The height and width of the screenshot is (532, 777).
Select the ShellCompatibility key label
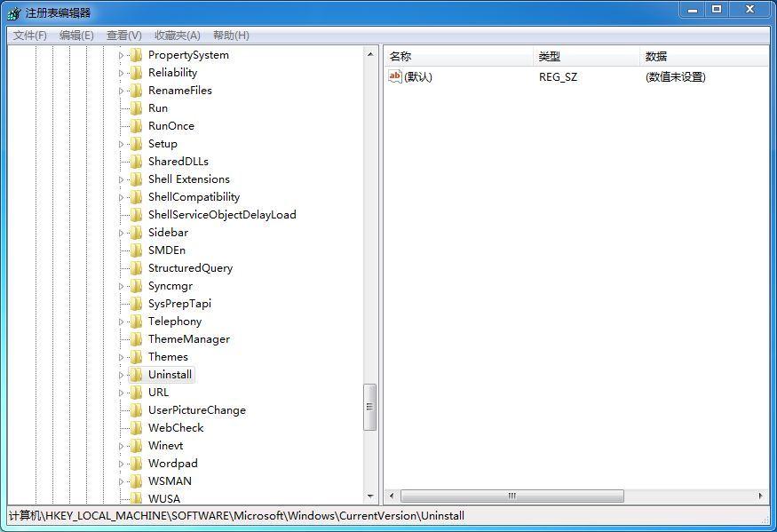coord(194,197)
